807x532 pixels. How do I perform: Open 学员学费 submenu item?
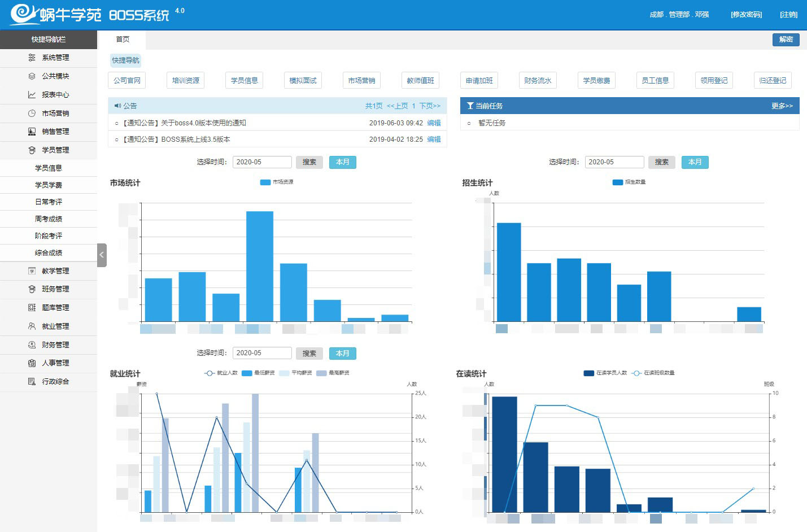click(49, 185)
